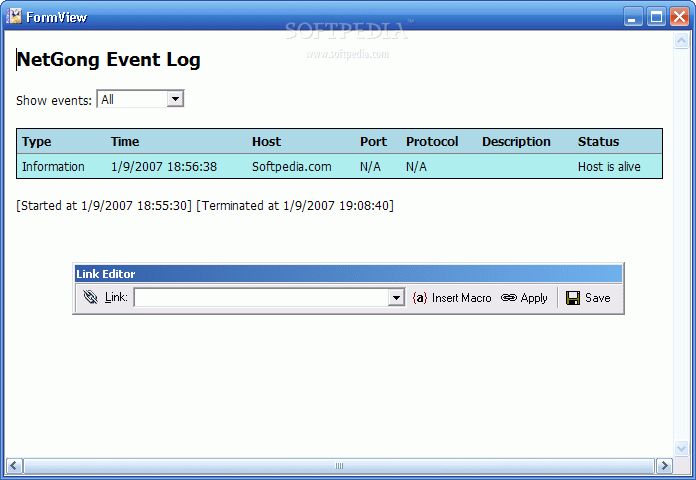Click the Save button text
This screenshot has height=480, width=696.
[597, 298]
